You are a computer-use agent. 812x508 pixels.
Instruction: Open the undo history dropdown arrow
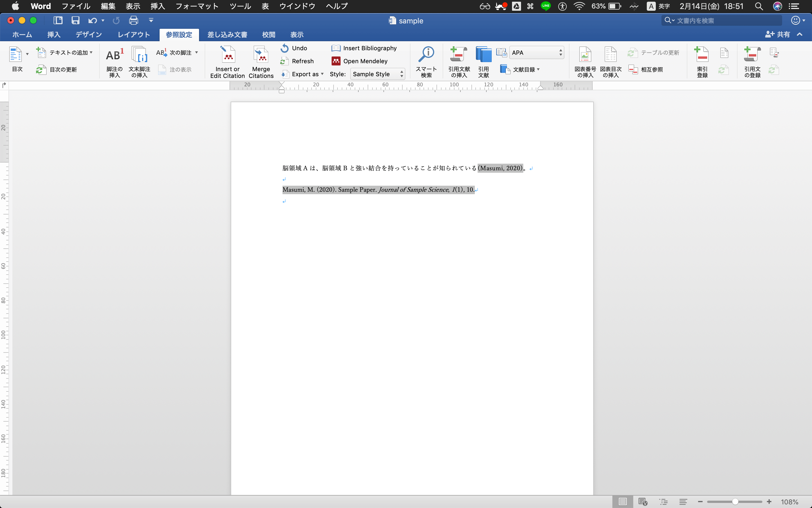coord(103,21)
